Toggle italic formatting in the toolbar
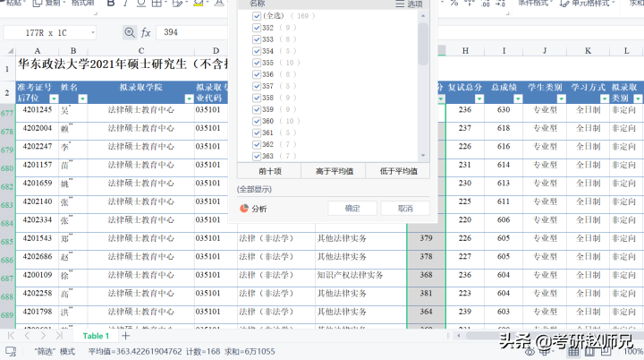Image resolution: width=644 pixels, height=360 pixels. tap(126, 4)
